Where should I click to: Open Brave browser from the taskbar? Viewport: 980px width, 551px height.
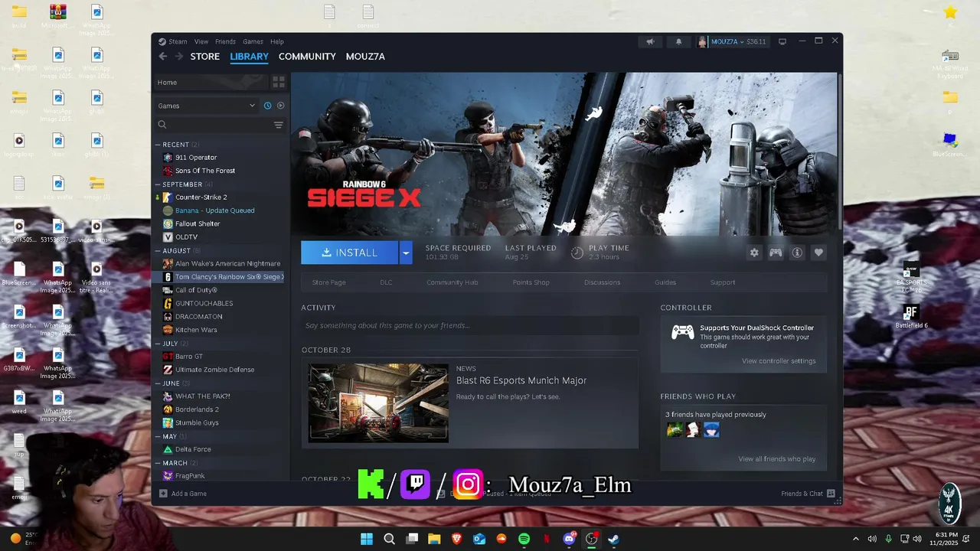tap(457, 539)
